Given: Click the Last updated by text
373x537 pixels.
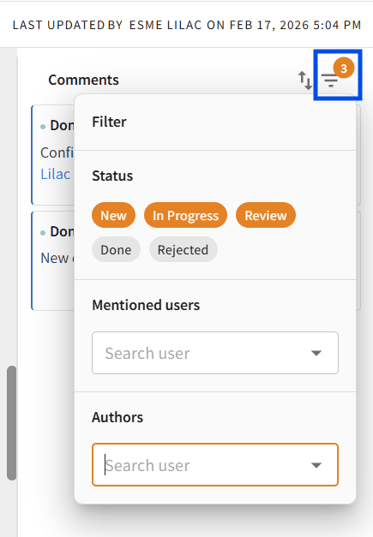Looking at the screenshot, I should (x=187, y=25).
